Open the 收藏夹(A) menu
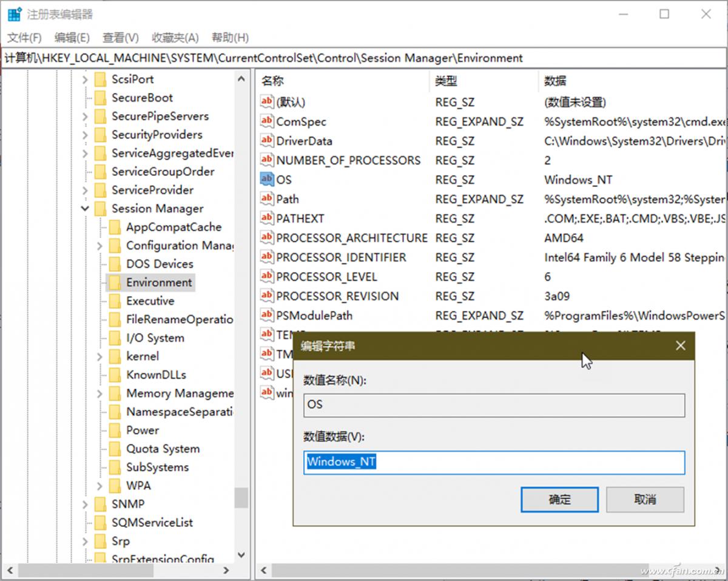Viewport: 728px width, 581px height. tap(175, 37)
